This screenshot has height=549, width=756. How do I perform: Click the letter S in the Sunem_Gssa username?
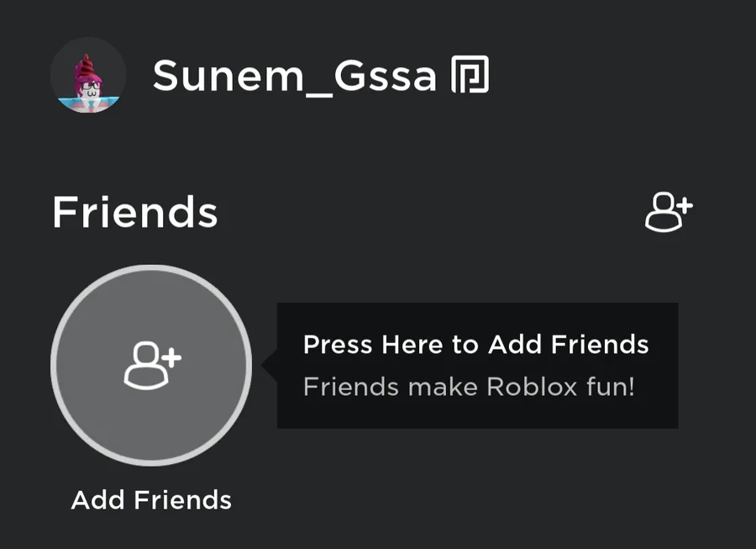(x=168, y=77)
